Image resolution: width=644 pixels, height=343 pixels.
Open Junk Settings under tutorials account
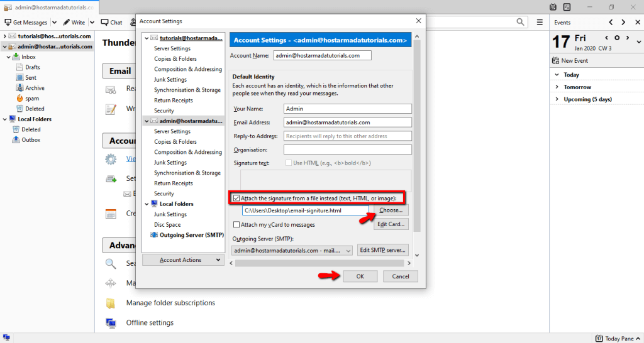(x=170, y=80)
